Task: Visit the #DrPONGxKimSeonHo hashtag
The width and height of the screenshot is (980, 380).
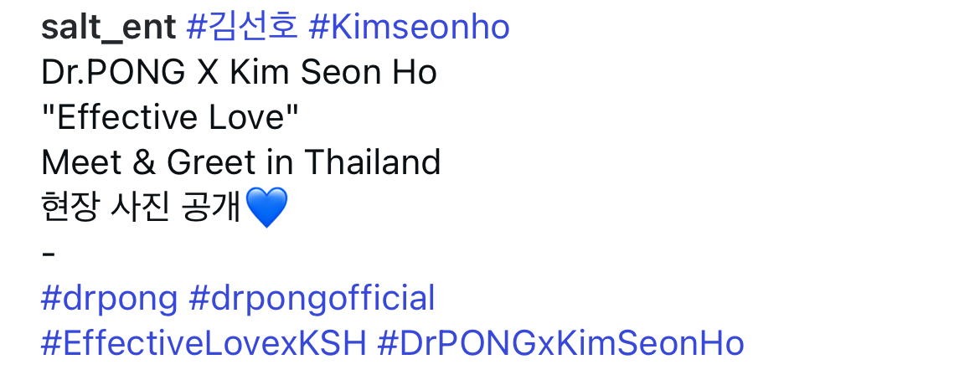Action: [x=560, y=344]
